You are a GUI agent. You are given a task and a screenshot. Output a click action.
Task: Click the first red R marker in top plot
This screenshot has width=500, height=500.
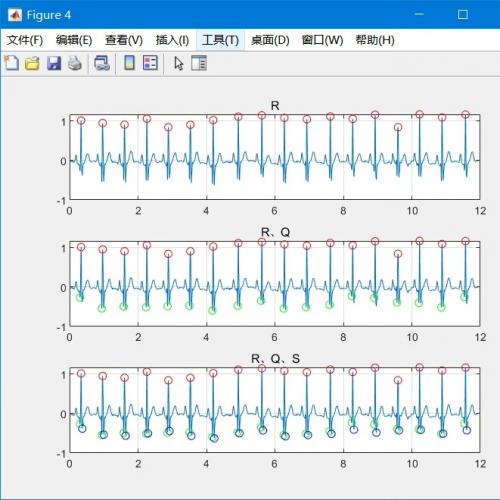point(81,121)
